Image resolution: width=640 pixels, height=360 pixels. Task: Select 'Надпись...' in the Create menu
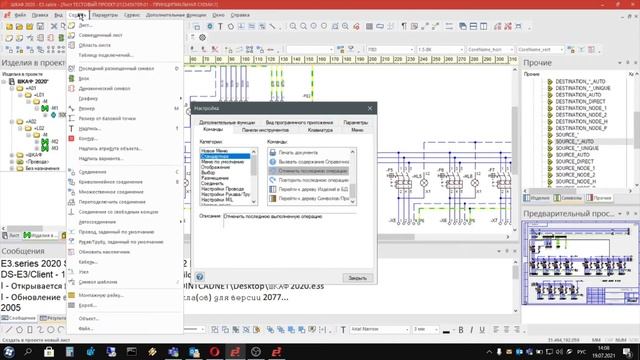coord(90,129)
